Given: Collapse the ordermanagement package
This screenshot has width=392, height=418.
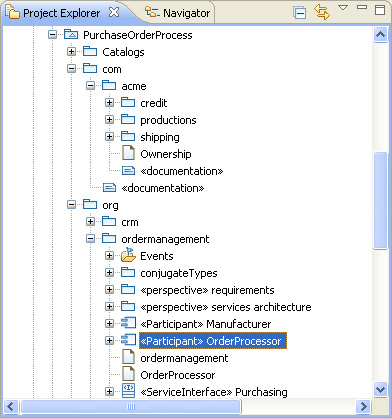Looking at the screenshot, I should click(90, 239).
